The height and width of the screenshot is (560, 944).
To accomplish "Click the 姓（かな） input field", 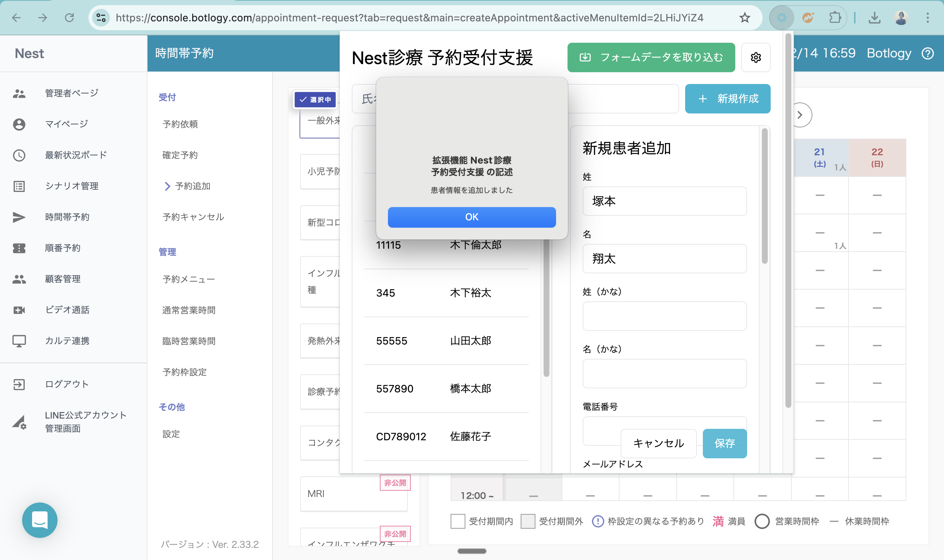I will click(664, 316).
